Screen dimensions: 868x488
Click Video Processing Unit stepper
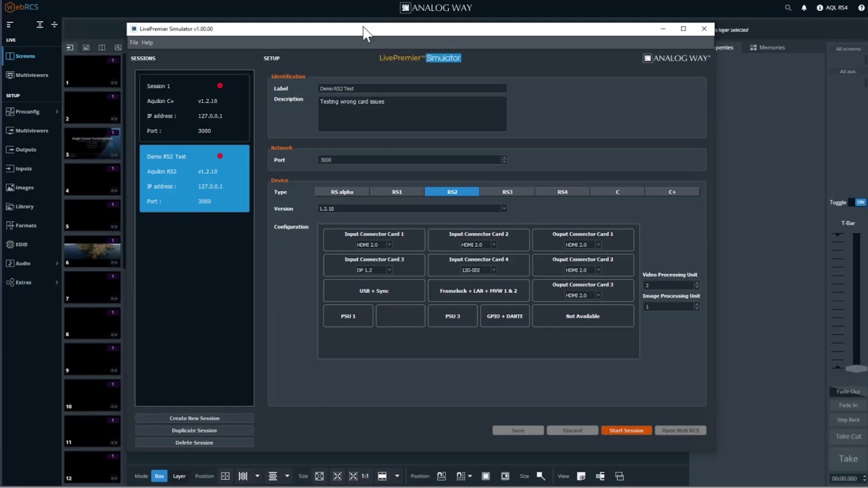pos(696,285)
